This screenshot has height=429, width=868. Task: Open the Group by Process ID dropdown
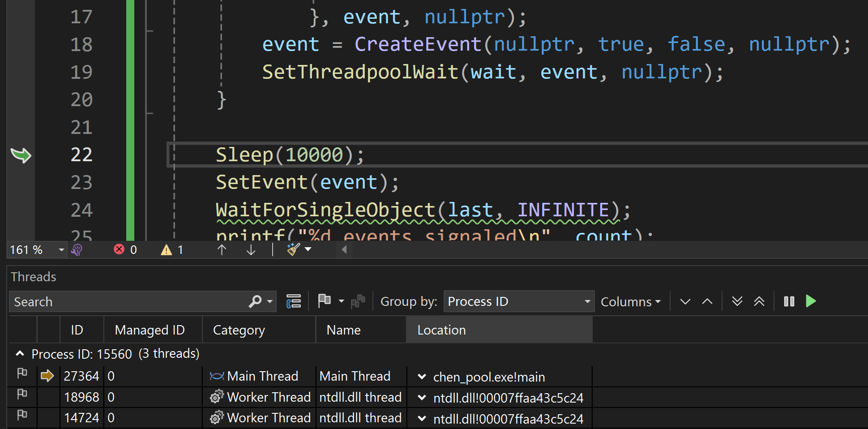519,301
